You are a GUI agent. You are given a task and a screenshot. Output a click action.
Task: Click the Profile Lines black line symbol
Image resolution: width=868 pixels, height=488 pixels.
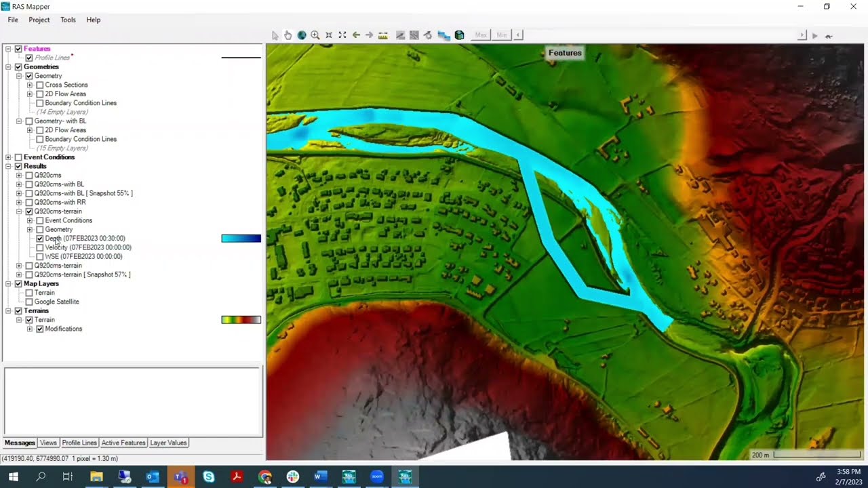(x=241, y=58)
